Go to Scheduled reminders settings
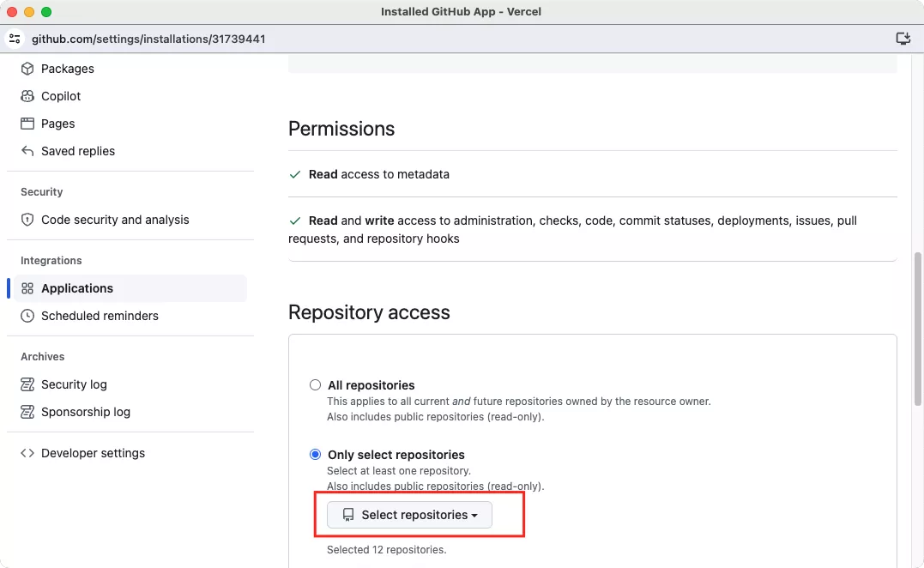This screenshot has height=568, width=924. (x=100, y=316)
